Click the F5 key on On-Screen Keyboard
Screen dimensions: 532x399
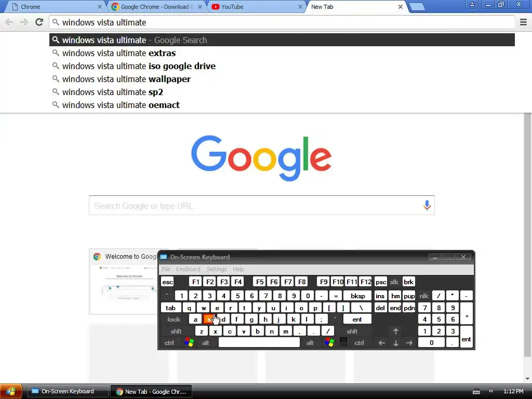click(x=260, y=282)
